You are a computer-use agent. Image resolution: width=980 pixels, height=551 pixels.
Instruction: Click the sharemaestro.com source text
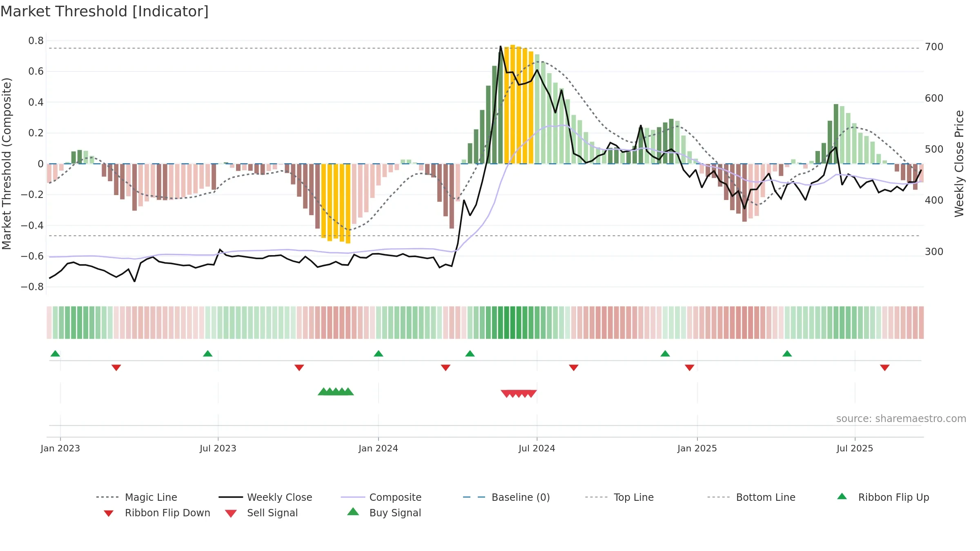point(901,419)
